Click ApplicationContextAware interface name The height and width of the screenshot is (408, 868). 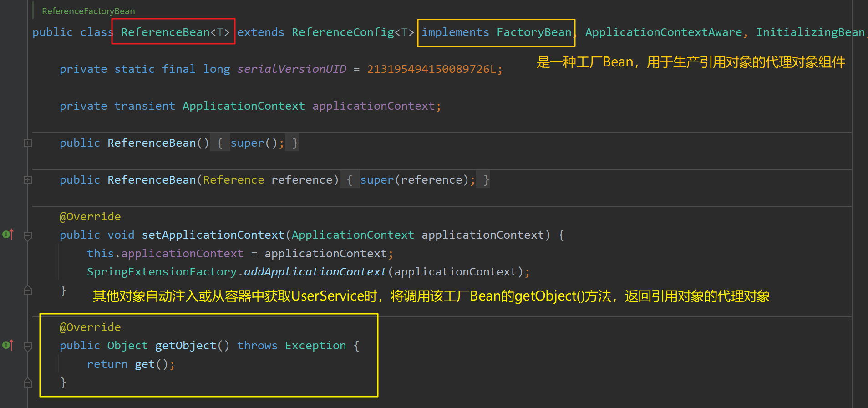point(664,32)
